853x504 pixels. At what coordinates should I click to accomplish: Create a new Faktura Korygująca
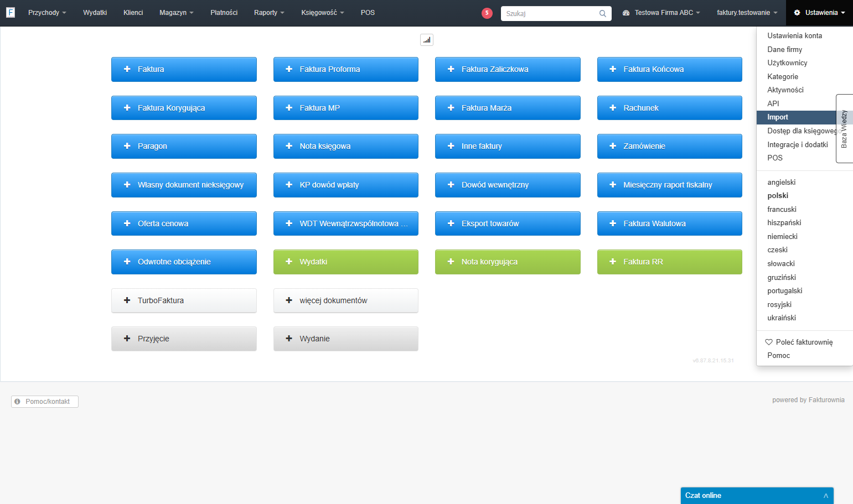click(x=184, y=108)
